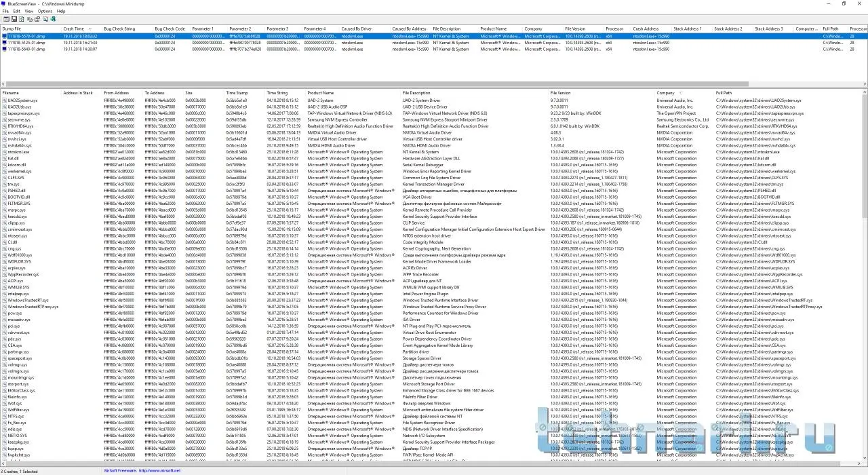Click the file icon next to FLTMGR.SYS

pos(4,204)
